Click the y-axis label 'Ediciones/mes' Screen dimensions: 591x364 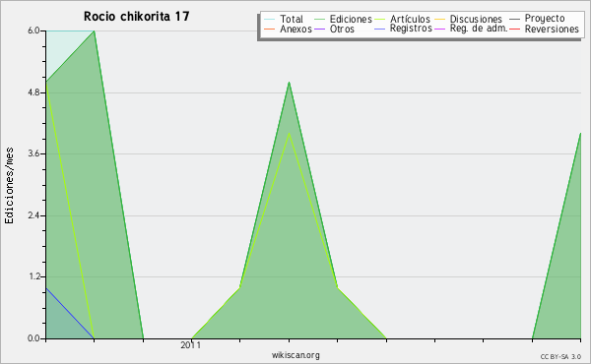(x=9, y=185)
